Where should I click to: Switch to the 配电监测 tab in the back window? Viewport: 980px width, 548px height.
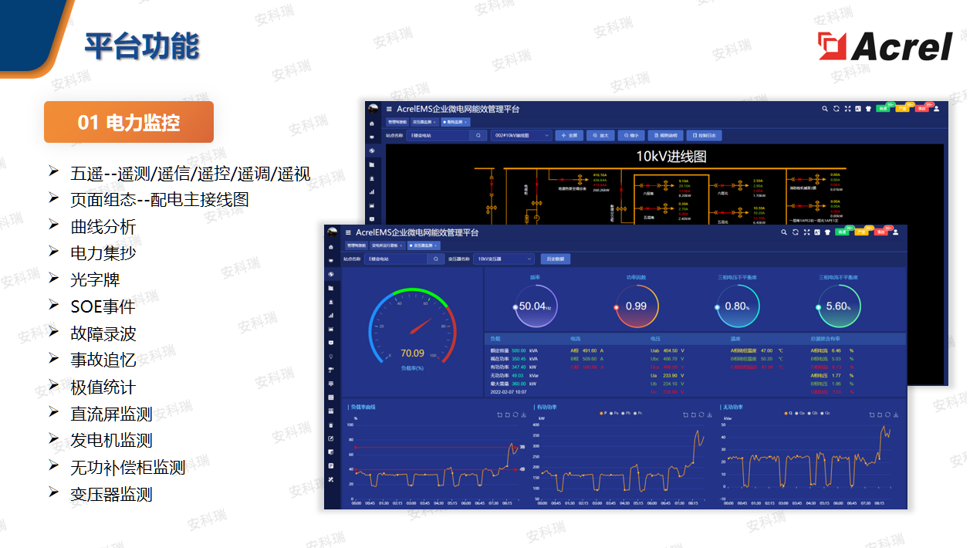pyautogui.click(x=455, y=122)
